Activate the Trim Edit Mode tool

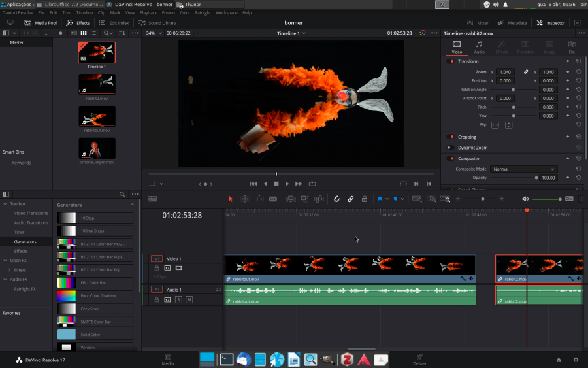245,199
